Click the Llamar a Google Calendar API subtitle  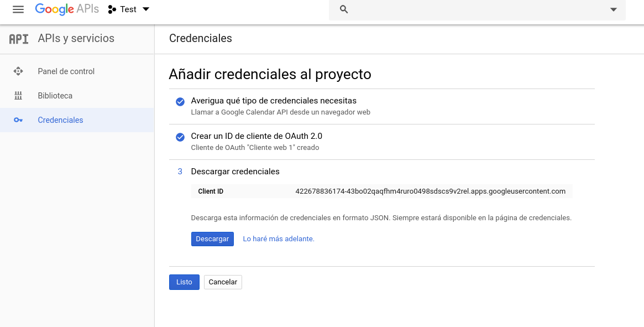pos(280,112)
